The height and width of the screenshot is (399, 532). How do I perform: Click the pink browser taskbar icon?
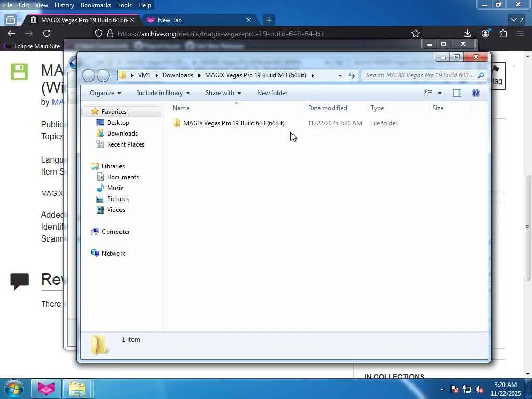pyautogui.click(x=46, y=389)
